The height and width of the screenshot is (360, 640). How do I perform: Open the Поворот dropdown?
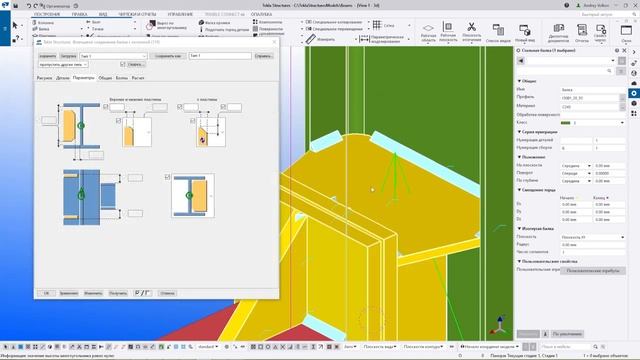coord(576,173)
